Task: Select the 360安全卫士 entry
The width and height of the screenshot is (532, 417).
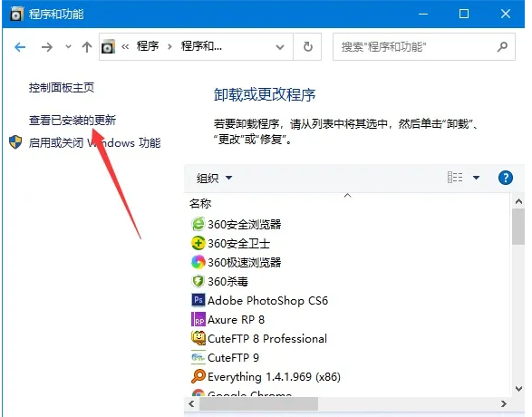Action: (239, 243)
